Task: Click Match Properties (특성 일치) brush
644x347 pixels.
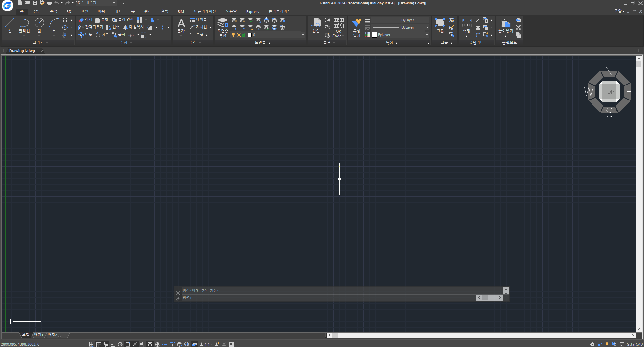Action: click(x=357, y=27)
